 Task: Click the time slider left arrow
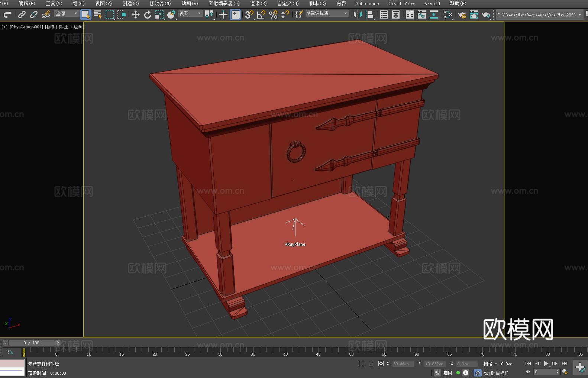6,343
